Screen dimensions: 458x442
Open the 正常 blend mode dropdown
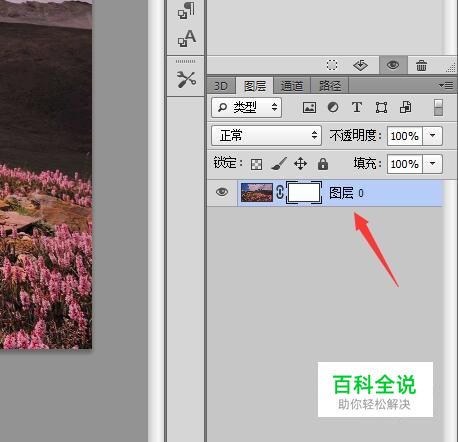click(x=266, y=135)
